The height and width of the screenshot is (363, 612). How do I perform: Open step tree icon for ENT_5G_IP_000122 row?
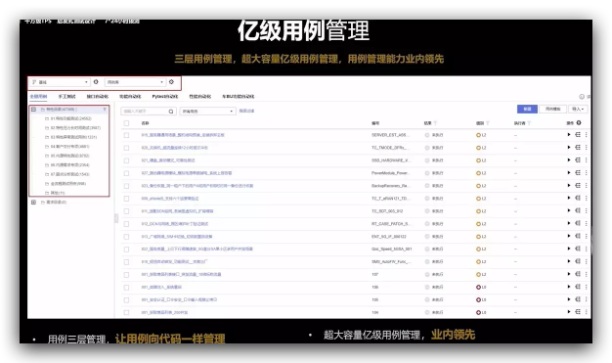pyautogui.click(x=578, y=236)
